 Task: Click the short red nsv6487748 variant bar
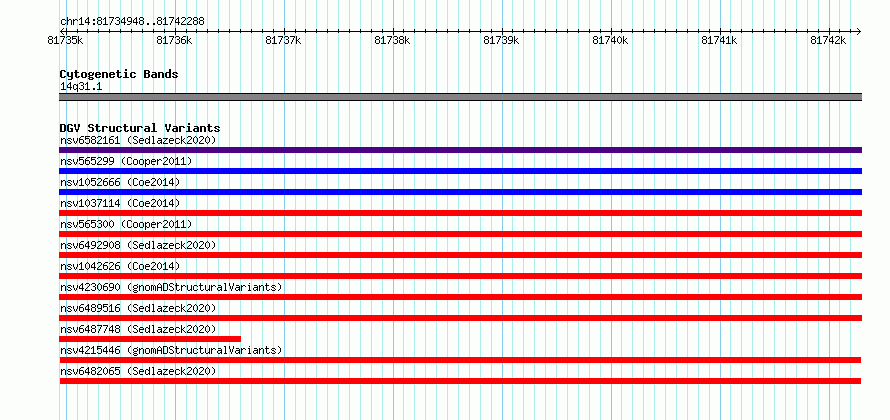coord(150,339)
